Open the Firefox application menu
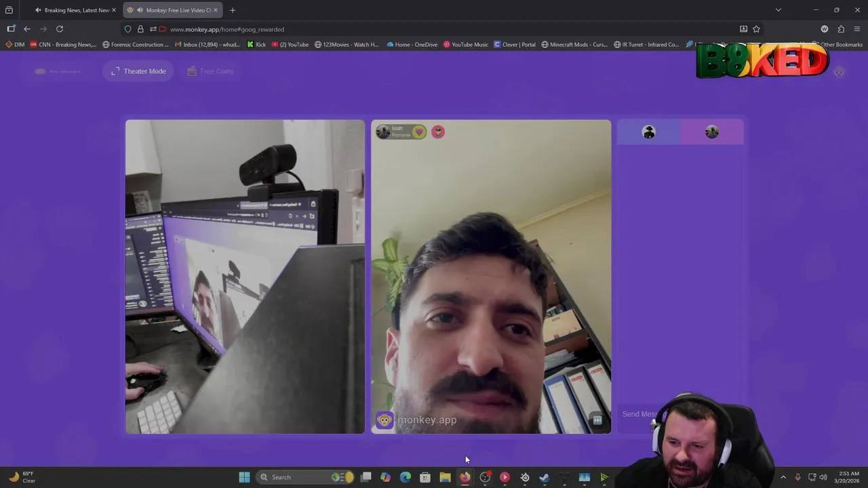868x488 pixels. 857,29
